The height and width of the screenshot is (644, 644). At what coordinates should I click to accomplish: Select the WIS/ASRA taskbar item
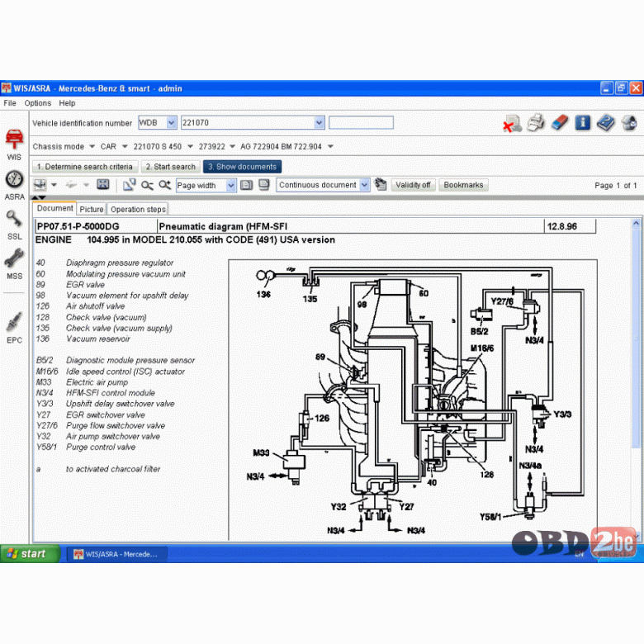(117, 554)
